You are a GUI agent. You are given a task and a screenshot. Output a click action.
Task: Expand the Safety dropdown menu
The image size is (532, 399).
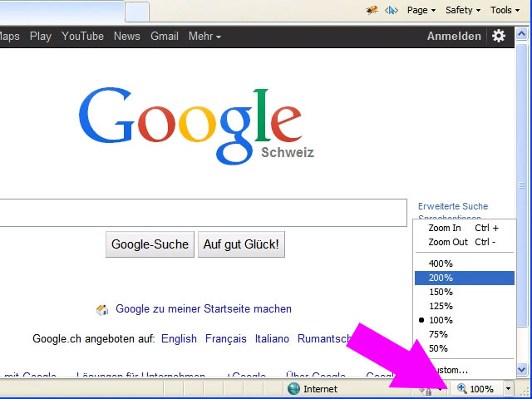coord(463,10)
